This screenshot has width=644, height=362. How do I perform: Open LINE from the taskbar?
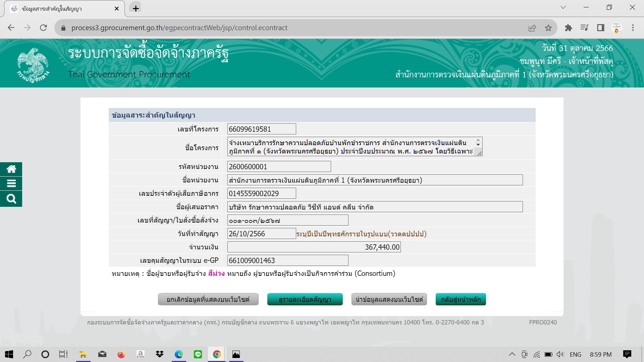pos(198,354)
